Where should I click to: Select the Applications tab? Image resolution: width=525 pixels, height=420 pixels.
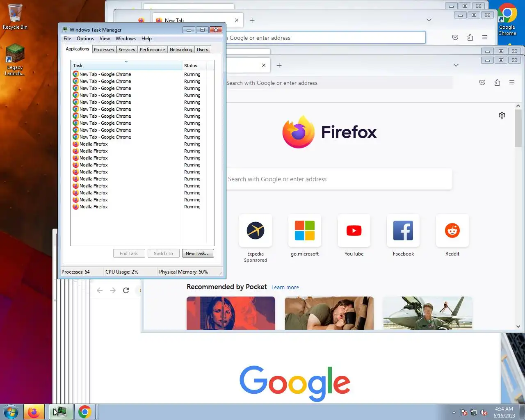(78, 49)
